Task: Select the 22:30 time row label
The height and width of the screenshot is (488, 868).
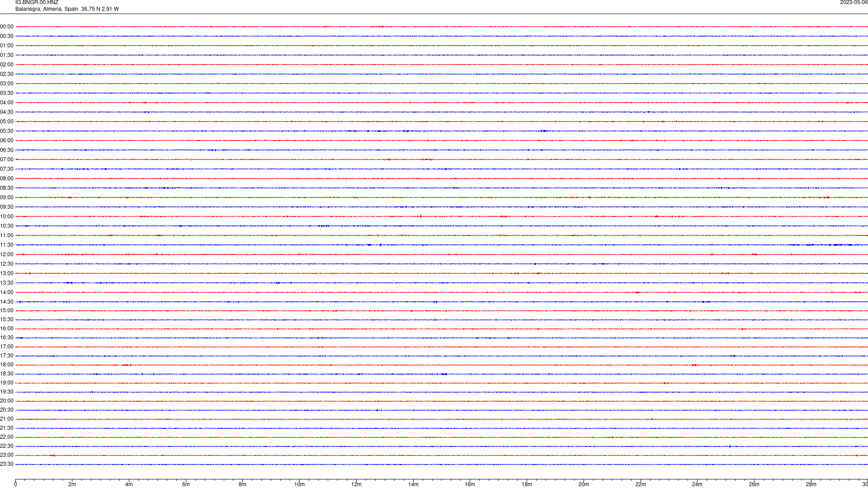Action: pyautogui.click(x=7, y=446)
